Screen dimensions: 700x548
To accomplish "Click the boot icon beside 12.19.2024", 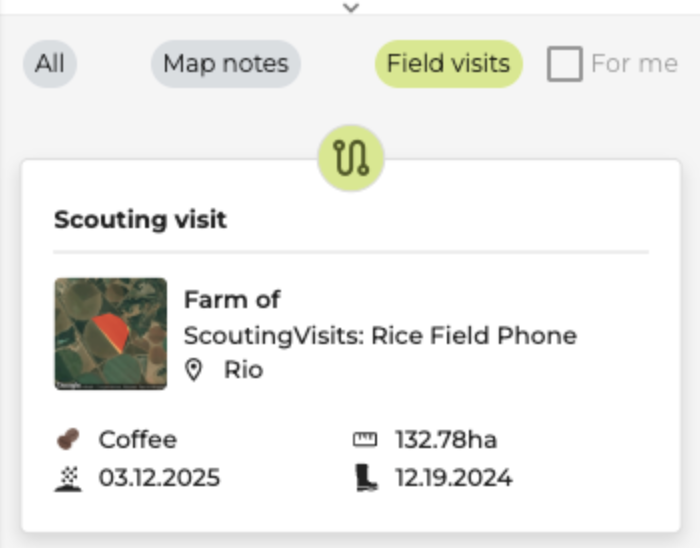I will click(367, 477).
